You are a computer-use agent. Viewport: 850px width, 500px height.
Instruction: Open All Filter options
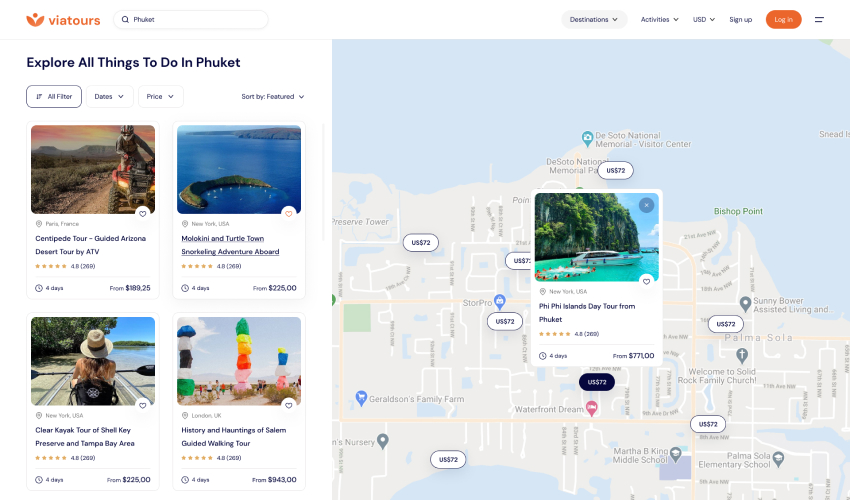[54, 97]
